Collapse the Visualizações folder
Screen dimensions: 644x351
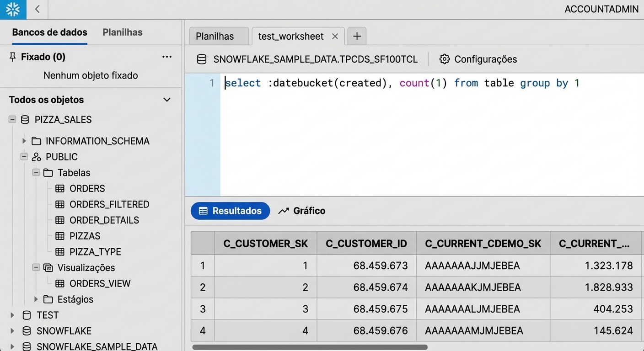(x=36, y=267)
